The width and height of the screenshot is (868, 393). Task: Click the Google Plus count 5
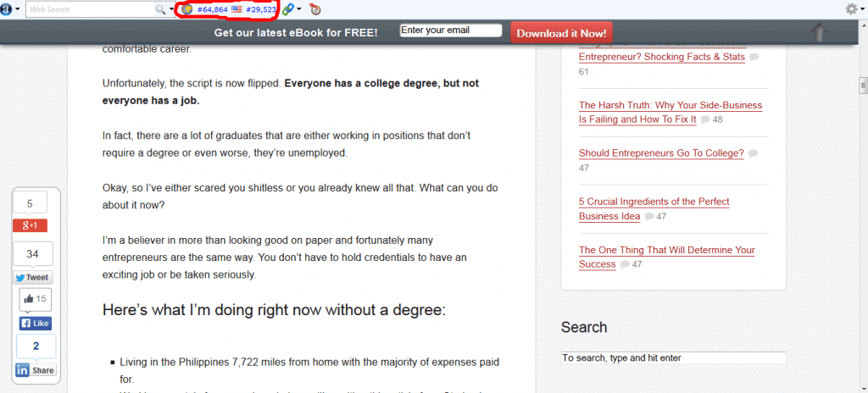[30, 204]
